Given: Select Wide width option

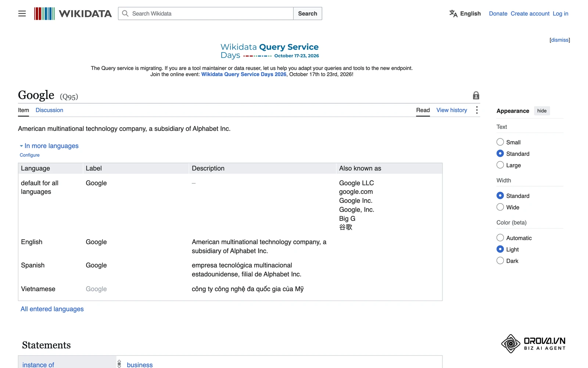Looking at the screenshot, I should click(x=500, y=207).
